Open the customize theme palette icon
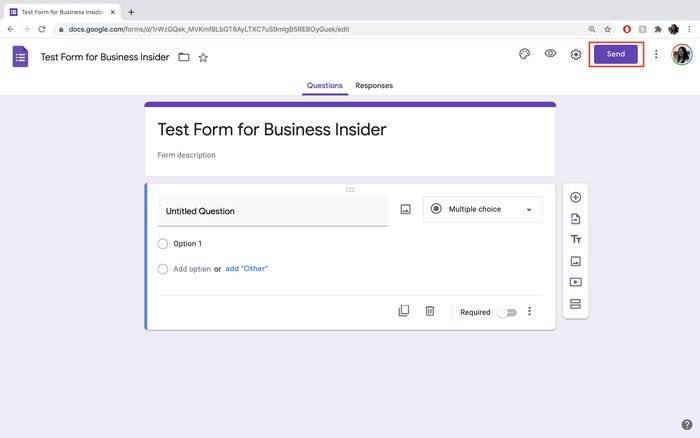Viewport: 700px width, 438px height. 525,54
